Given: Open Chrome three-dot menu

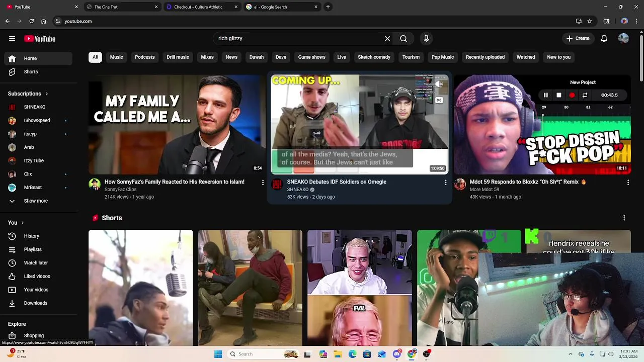Looking at the screenshot, I should tap(637, 21).
